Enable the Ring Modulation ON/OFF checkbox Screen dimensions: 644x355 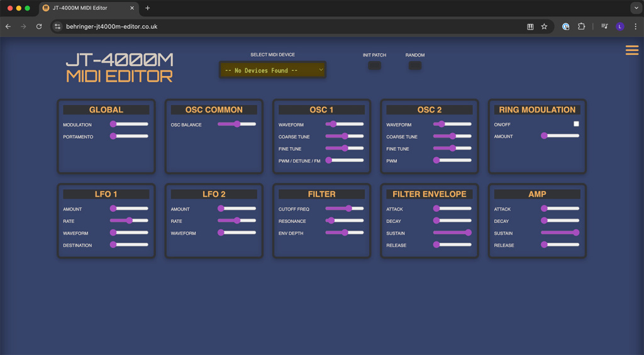pyautogui.click(x=576, y=124)
